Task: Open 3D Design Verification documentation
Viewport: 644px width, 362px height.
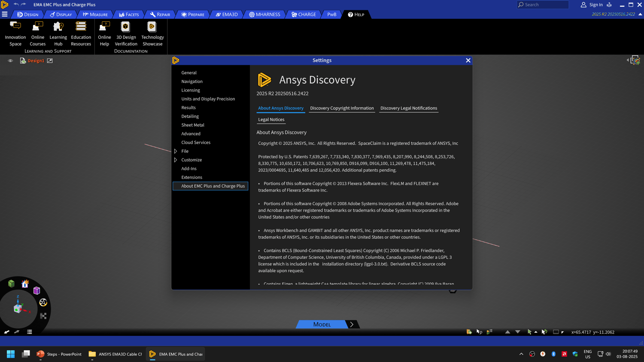Action: tap(126, 34)
